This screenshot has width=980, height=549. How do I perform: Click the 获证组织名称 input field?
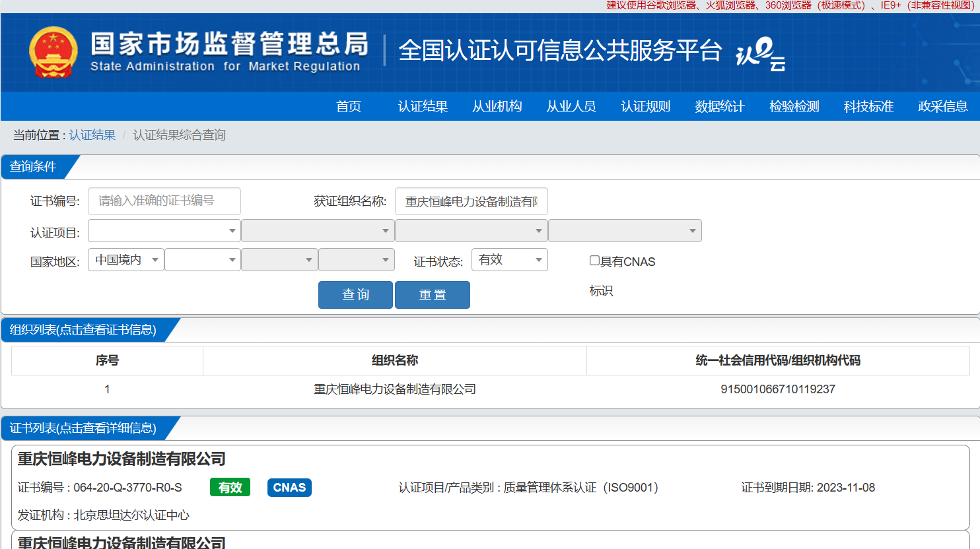point(472,201)
